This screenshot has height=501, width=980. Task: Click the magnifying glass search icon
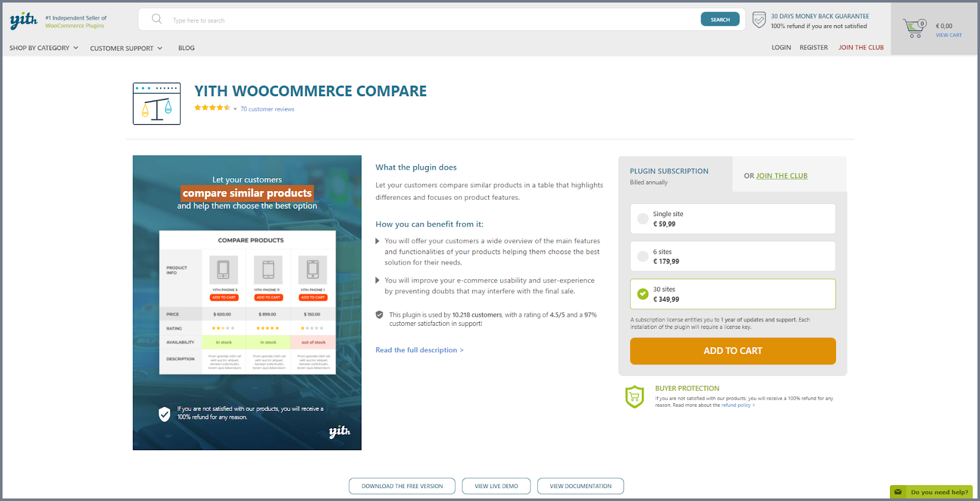(x=157, y=19)
